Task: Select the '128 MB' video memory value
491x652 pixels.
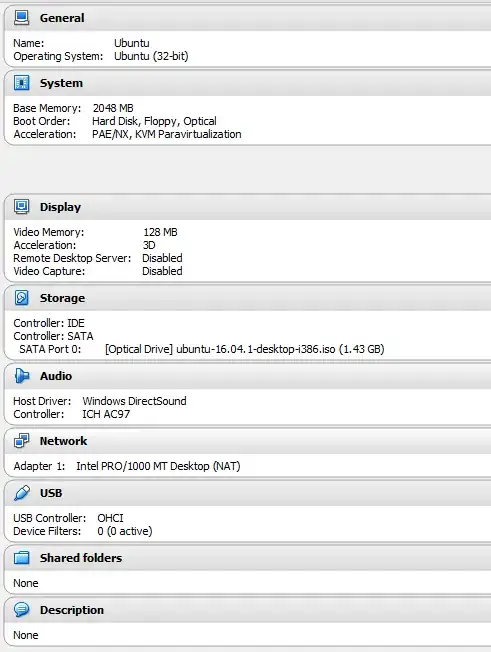Action: 160,232
